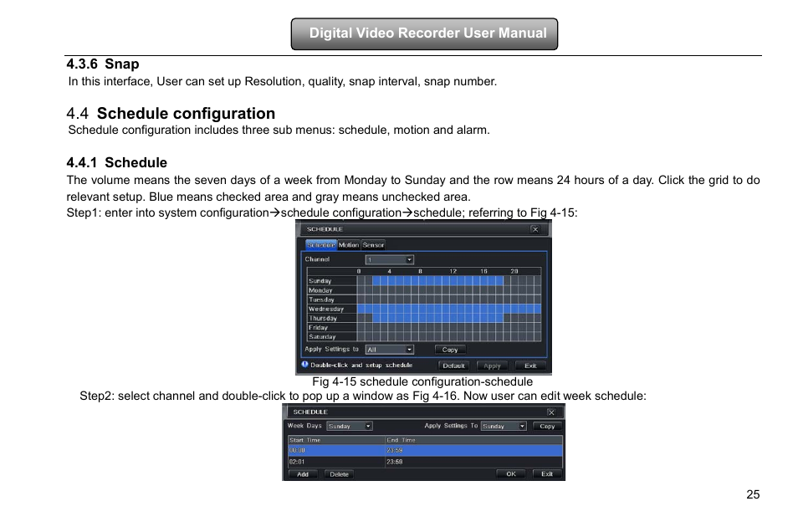Open the Channel dropdown
Viewport: 798px width, 532px height.
(389, 259)
